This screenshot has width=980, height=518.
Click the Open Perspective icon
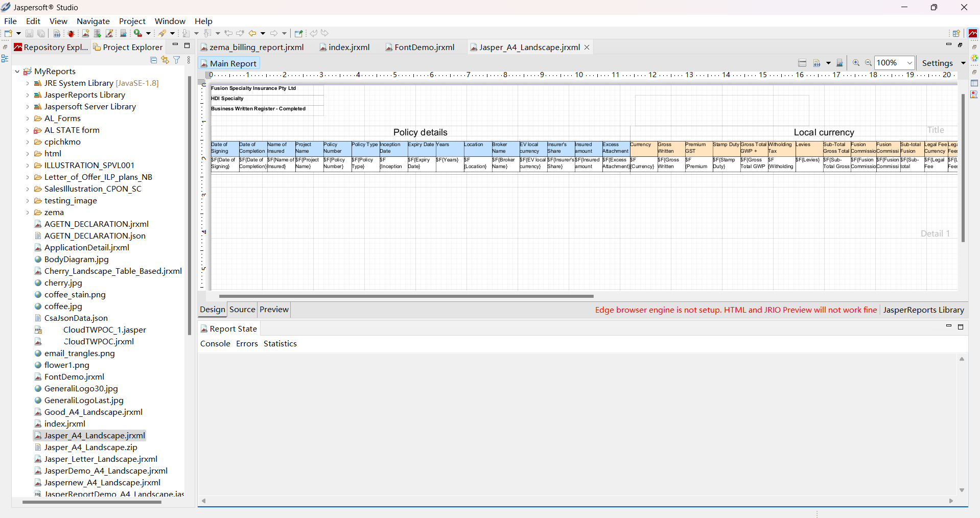tap(956, 33)
